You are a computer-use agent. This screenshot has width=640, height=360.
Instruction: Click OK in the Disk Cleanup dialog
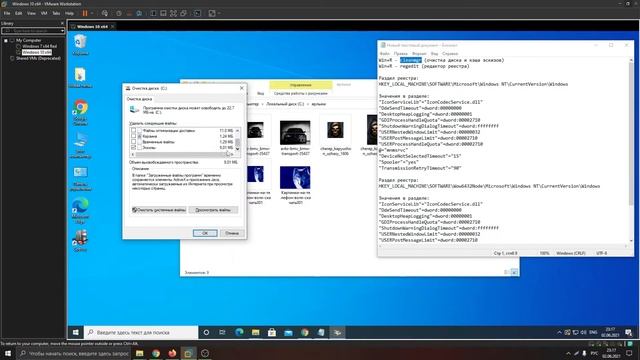pyautogui.click(x=205, y=233)
